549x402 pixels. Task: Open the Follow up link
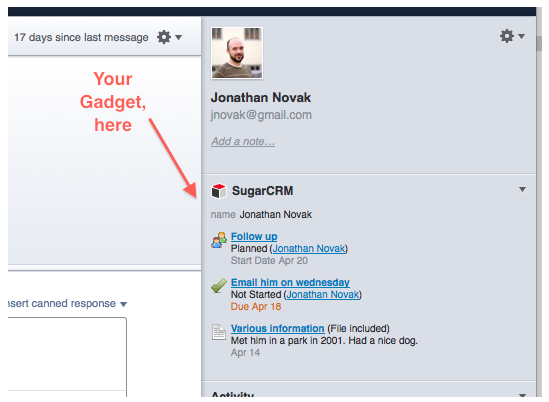point(254,237)
